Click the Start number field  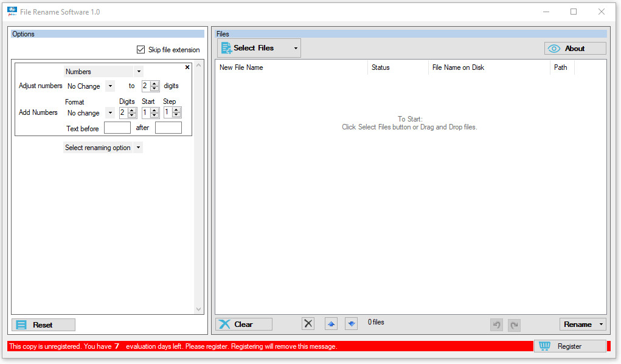146,113
